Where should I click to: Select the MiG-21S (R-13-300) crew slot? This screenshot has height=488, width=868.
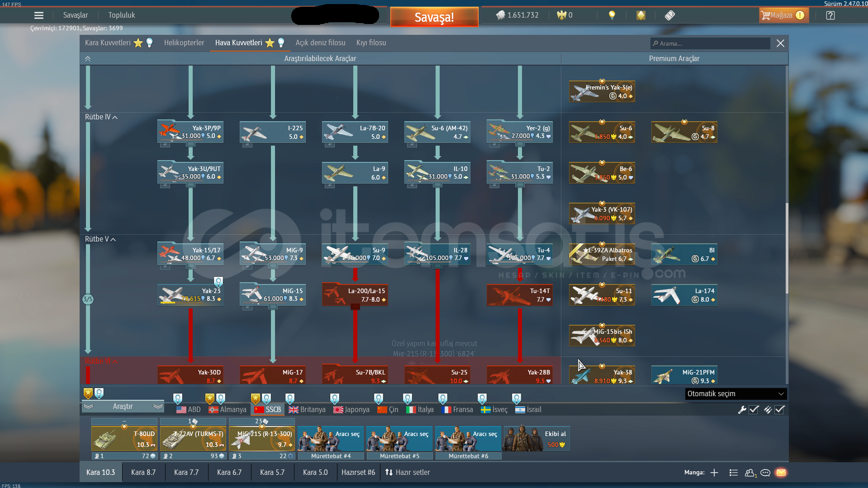tap(262, 439)
